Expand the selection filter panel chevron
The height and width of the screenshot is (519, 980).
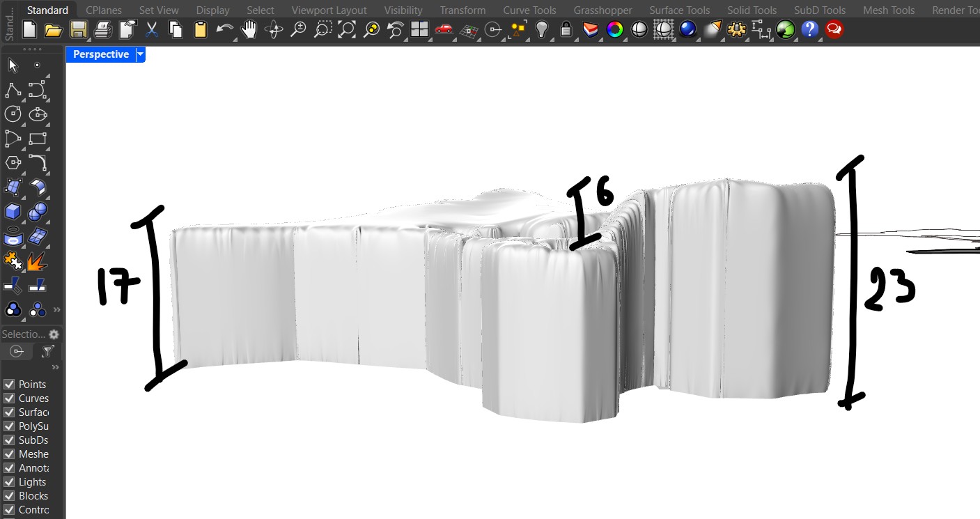pyautogui.click(x=55, y=367)
